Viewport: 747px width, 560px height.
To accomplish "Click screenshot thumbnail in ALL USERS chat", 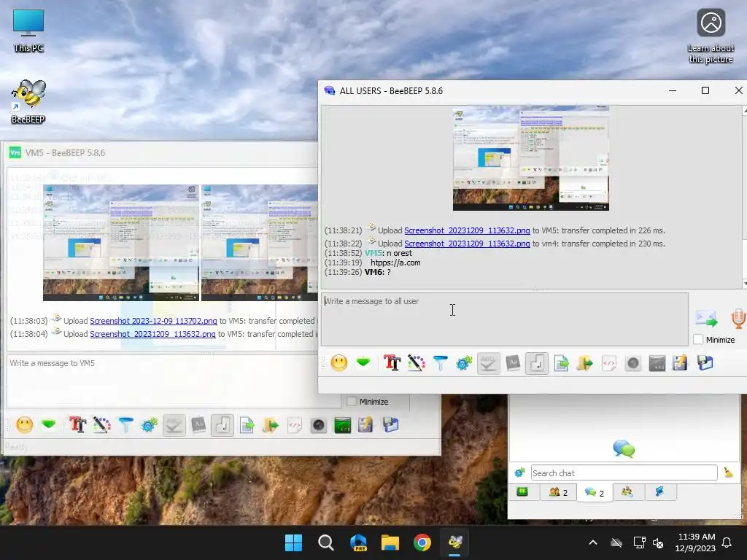I will 531,158.
